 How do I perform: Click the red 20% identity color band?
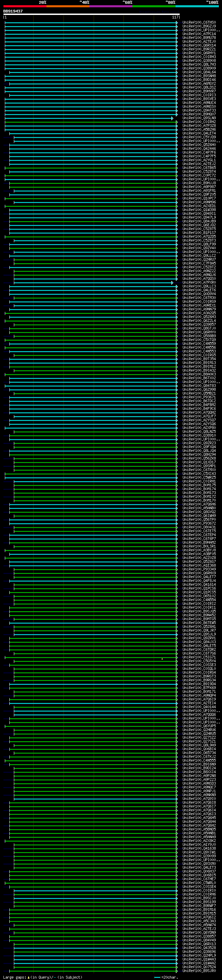click(x=25, y=6)
